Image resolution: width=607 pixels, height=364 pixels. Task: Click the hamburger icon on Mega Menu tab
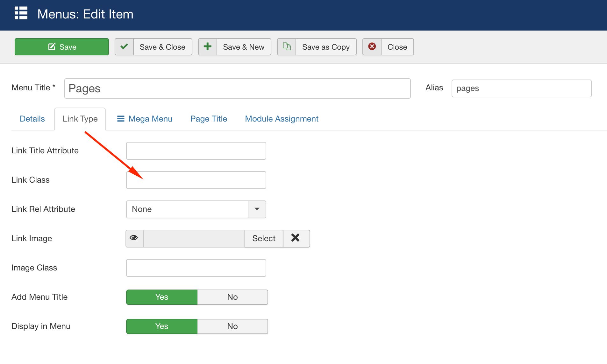[121, 119]
